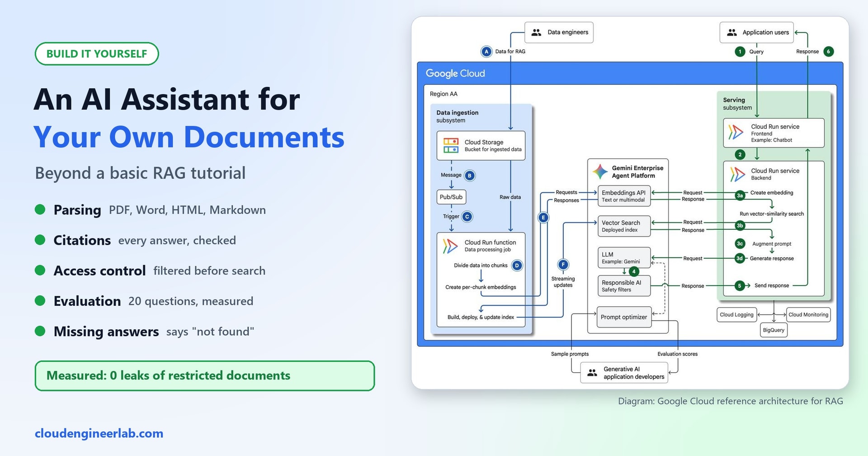The height and width of the screenshot is (456, 868).
Task: Click green circle 3a at Create embedding
Action: click(x=740, y=195)
